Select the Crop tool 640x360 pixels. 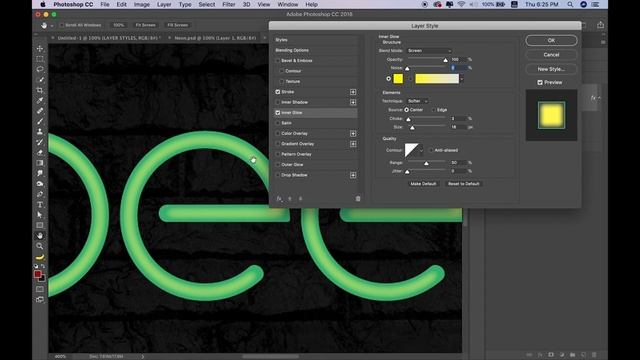(x=40, y=90)
